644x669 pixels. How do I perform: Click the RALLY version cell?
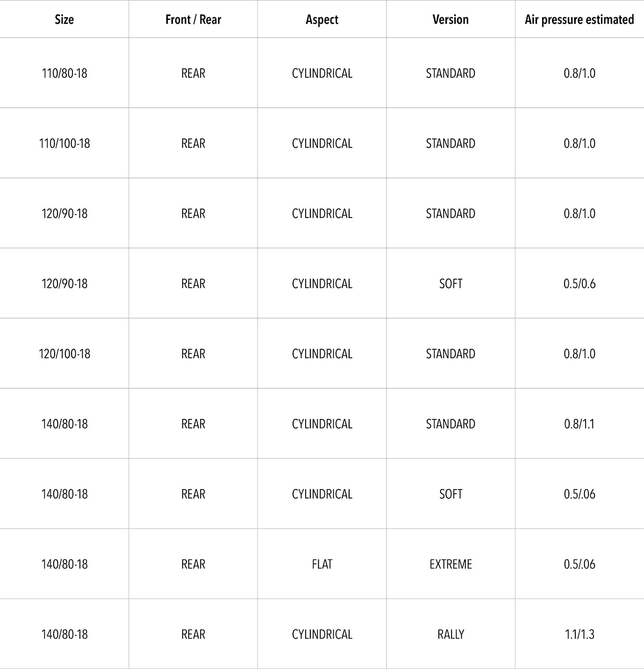(451, 634)
